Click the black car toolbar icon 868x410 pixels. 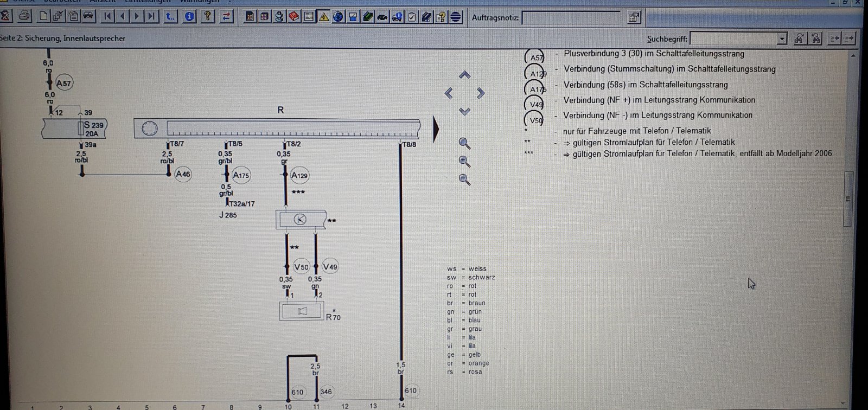(x=382, y=17)
